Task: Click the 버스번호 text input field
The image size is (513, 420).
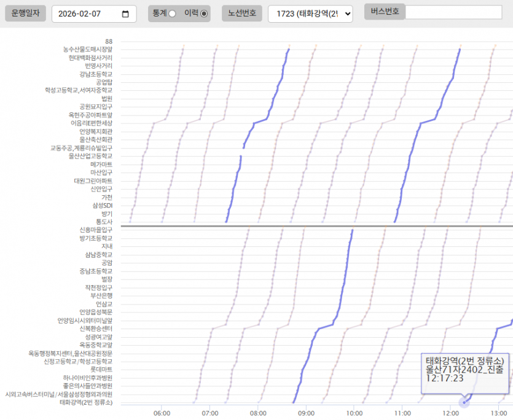Action: click(x=453, y=12)
